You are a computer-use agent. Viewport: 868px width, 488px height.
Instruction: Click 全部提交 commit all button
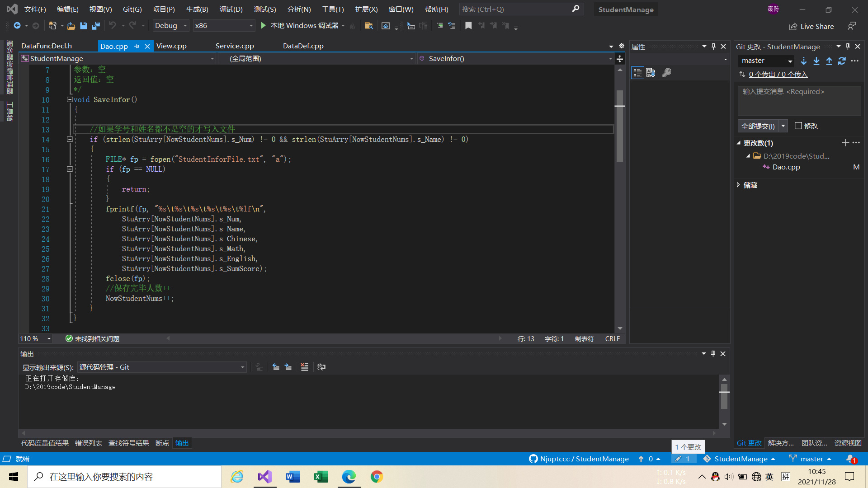758,126
